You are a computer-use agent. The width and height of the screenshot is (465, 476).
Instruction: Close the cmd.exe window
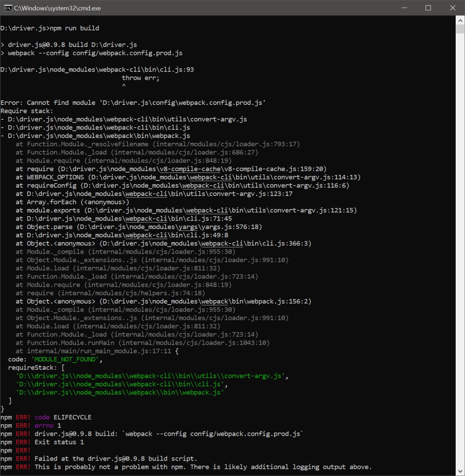point(452,8)
